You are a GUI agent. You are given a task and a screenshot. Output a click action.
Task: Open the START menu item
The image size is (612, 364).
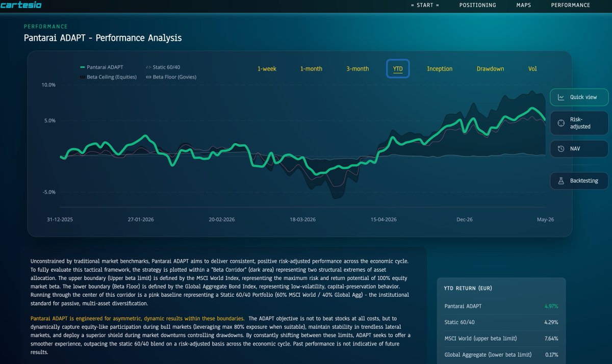click(425, 5)
